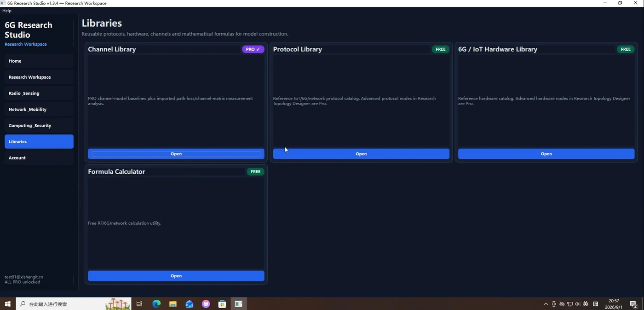Click the FREE badge on Protocol Library

pos(440,49)
